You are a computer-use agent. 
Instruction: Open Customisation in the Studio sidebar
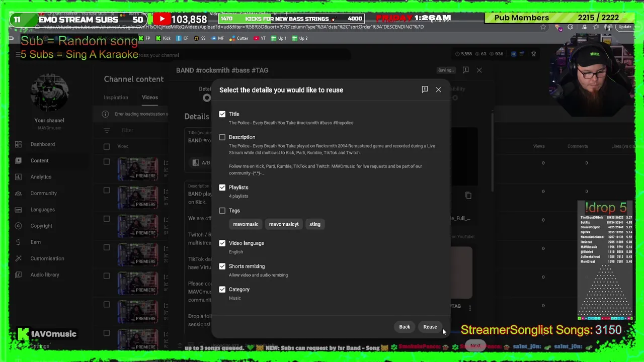[47, 258]
